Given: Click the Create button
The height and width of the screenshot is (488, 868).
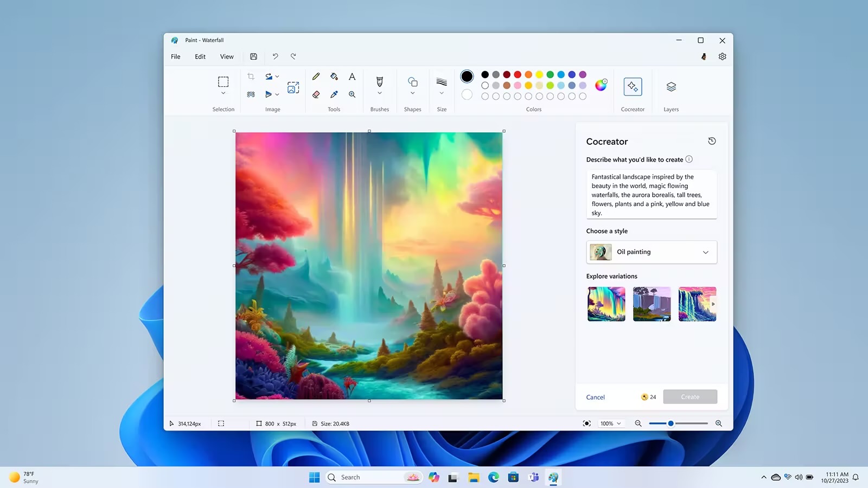Looking at the screenshot, I should (x=690, y=396).
